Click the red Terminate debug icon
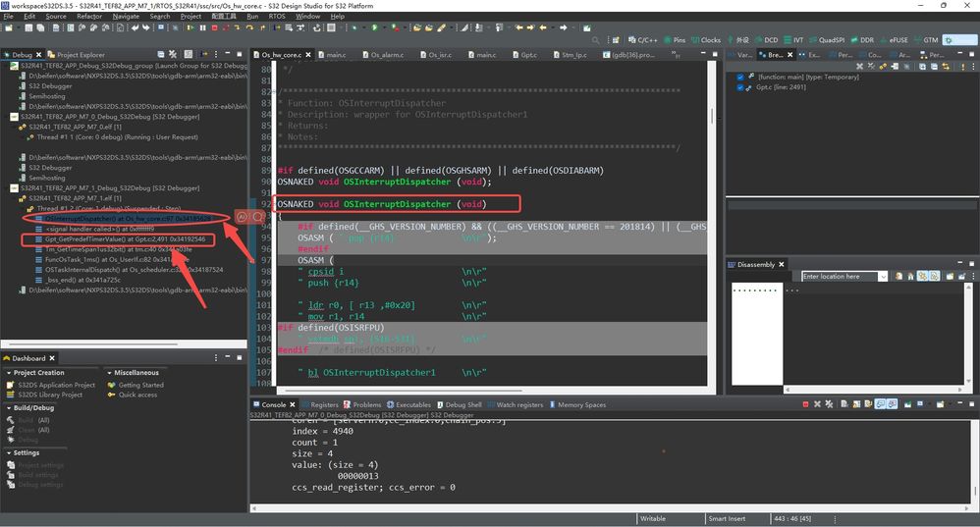 (x=214, y=27)
